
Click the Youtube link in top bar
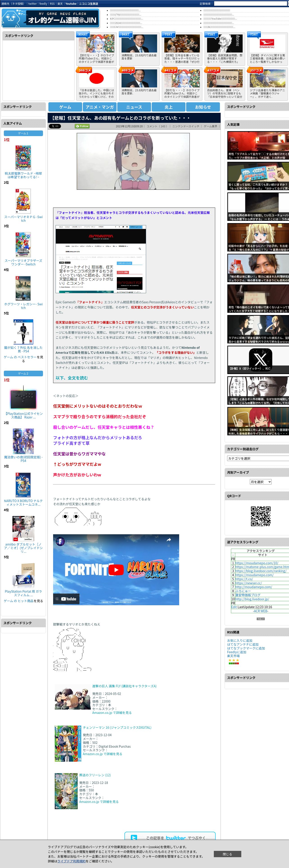pyautogui.click(x=71, y=4)
